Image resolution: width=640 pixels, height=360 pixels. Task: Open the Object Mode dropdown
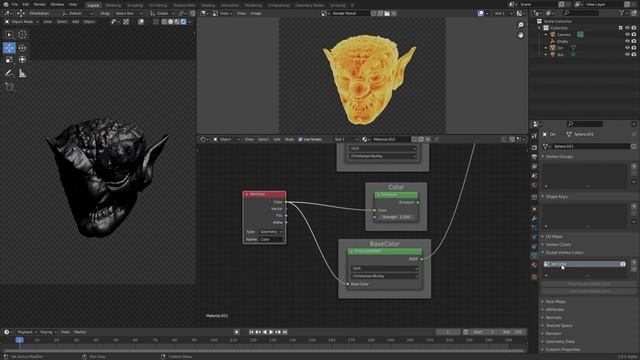[21, 22]
